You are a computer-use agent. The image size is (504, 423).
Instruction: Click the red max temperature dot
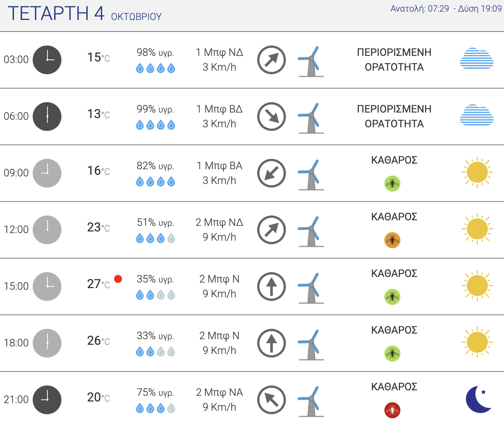[x=118, y=279]
